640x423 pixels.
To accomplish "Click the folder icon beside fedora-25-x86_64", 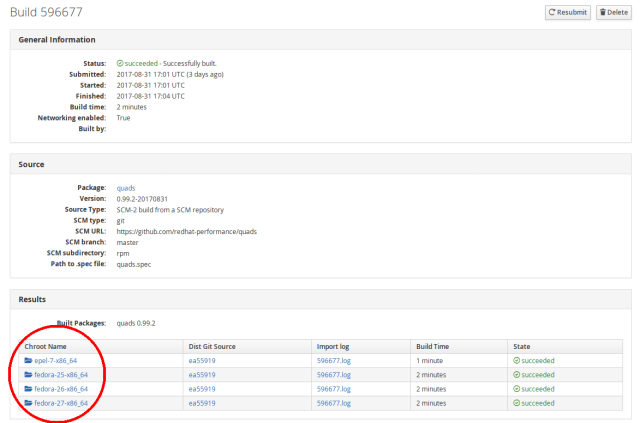I will (x=28, y=374).
